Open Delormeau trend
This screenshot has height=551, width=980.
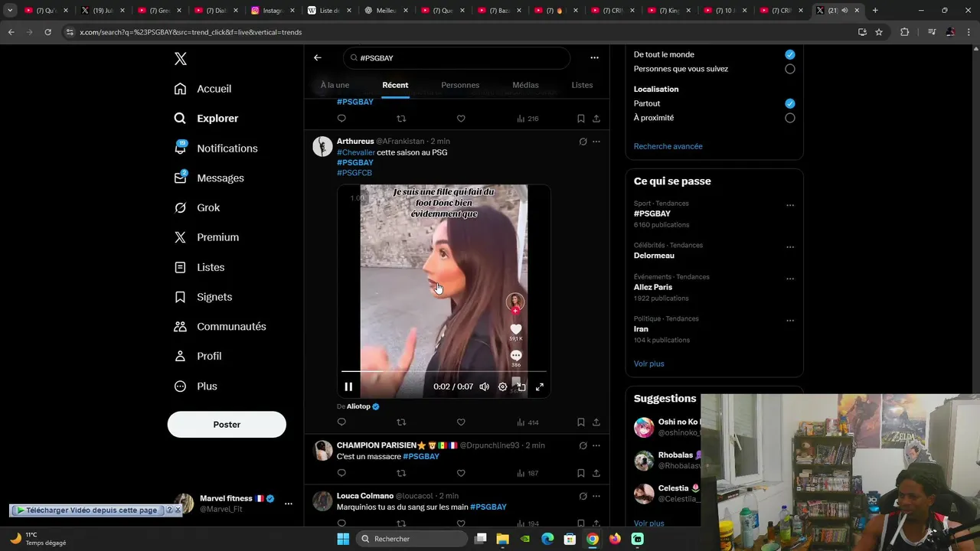point(654,256)
